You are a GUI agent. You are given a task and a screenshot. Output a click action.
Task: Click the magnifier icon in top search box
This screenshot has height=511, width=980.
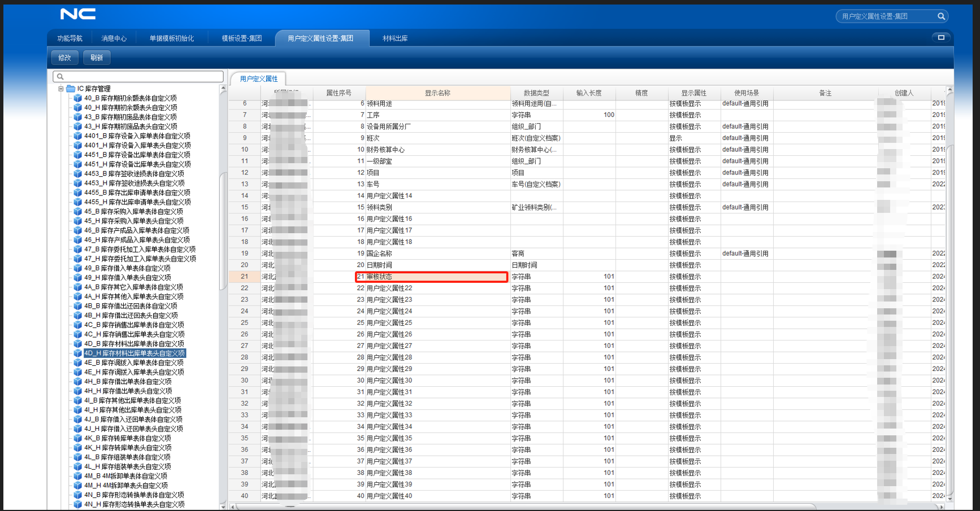[941, 16]
